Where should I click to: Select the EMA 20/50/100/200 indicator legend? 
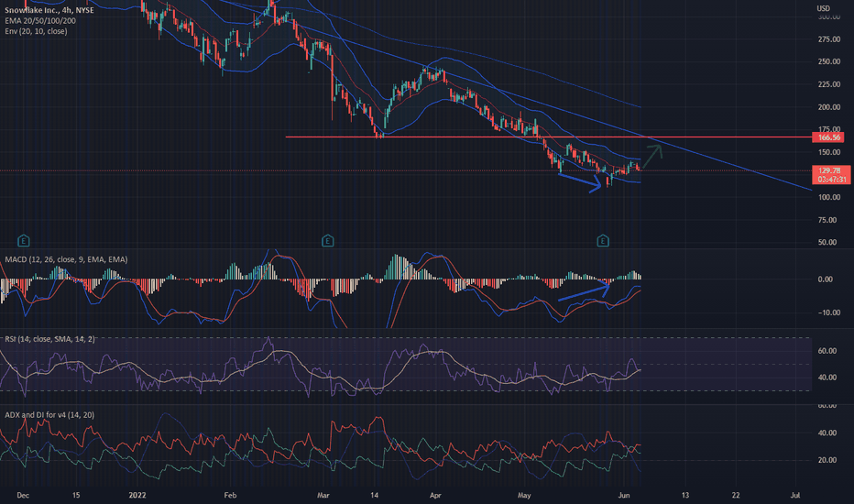coord(40,21)
